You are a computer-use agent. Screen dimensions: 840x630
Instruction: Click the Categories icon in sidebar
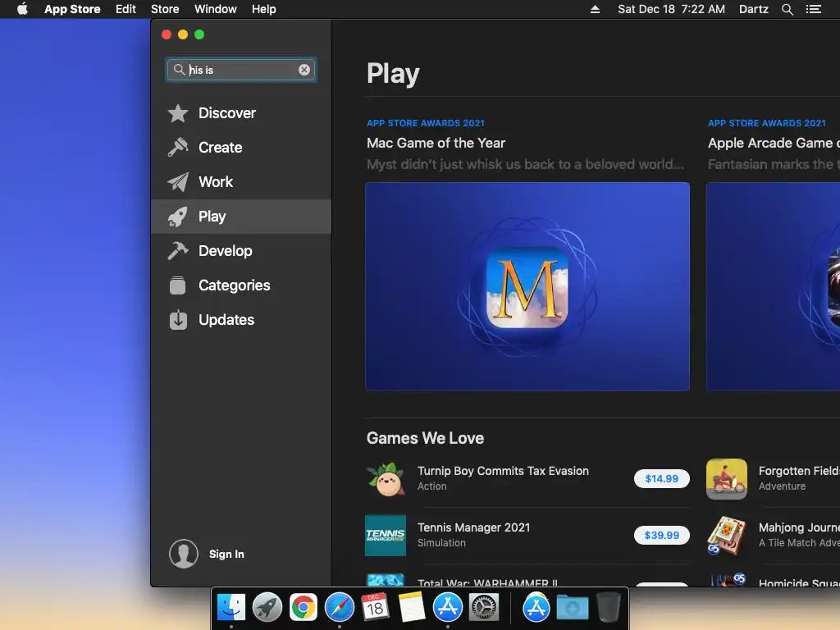pos(178,285)
